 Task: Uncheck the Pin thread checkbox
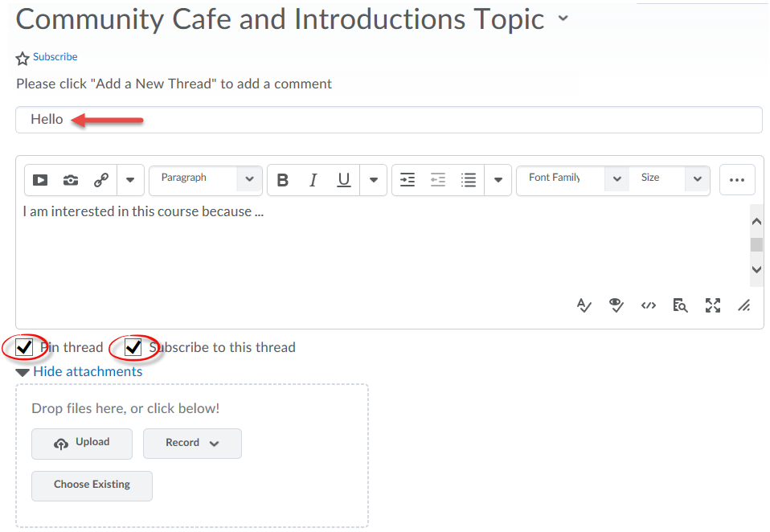point(24,347)
